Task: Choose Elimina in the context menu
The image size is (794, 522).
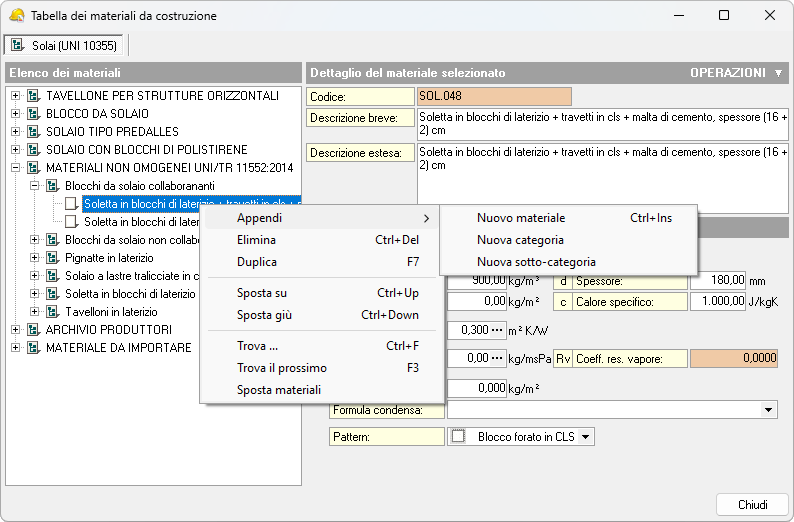Action: (256, 240)
